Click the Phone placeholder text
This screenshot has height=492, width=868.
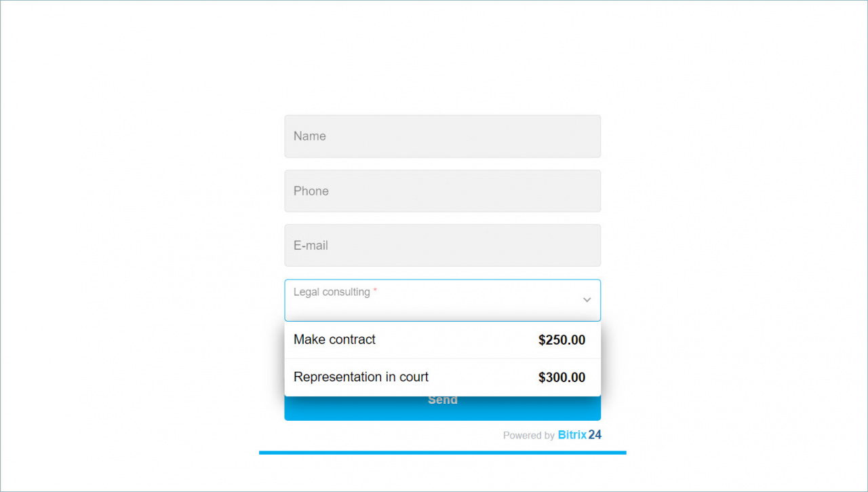(x=311, y=191)
